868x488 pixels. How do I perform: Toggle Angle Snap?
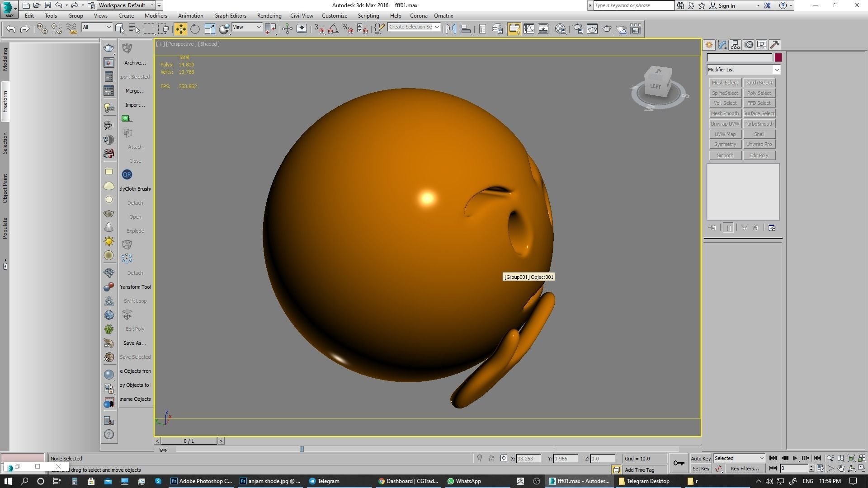tap(334, 29)
